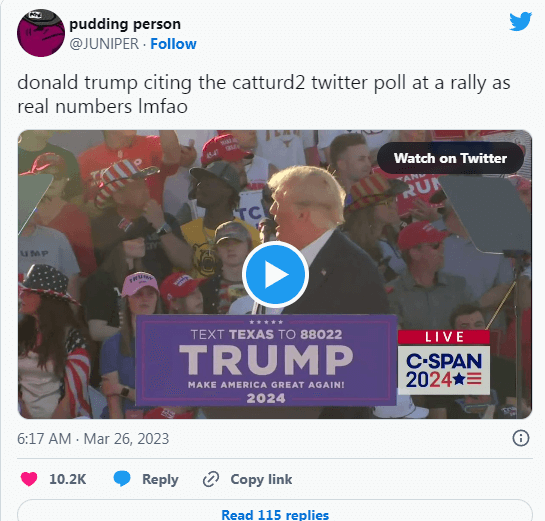This screenshot has width=545, height=521.
Task: Click the tweet info circle icon
Action: click(521, 438)
